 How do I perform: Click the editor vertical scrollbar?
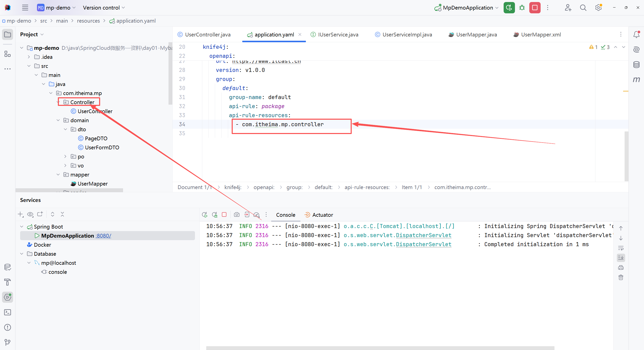[626, 156]
